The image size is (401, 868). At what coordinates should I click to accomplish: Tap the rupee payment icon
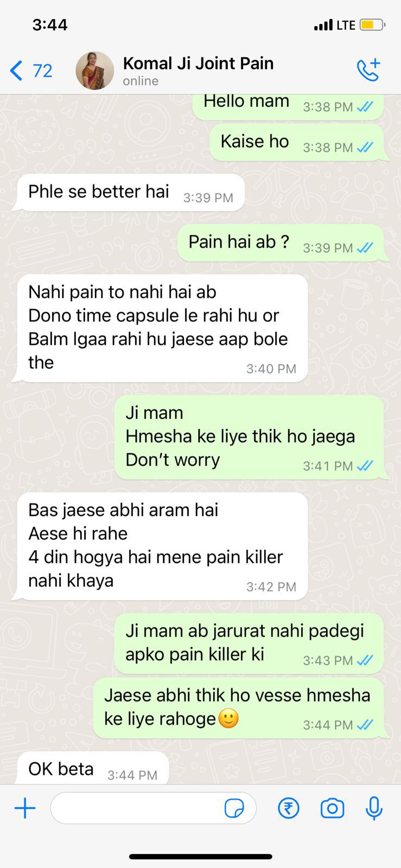[289, 808]
